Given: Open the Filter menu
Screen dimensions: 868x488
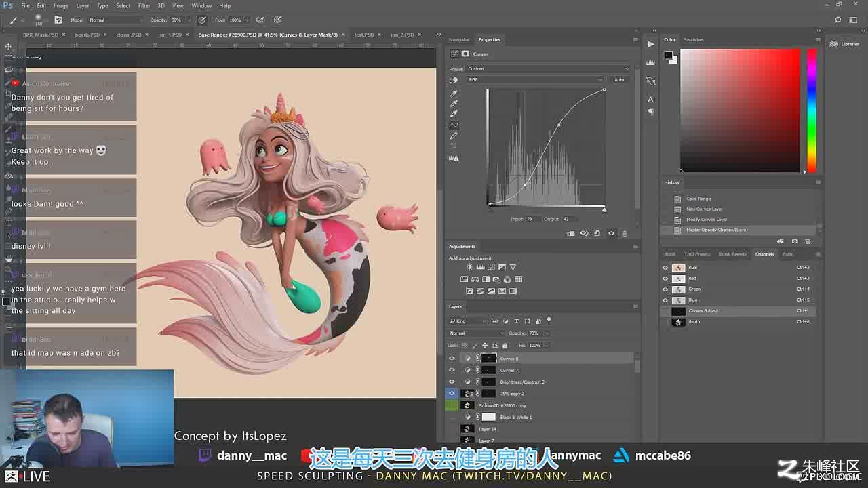Looking at the screenshot, I should point(144,5).
